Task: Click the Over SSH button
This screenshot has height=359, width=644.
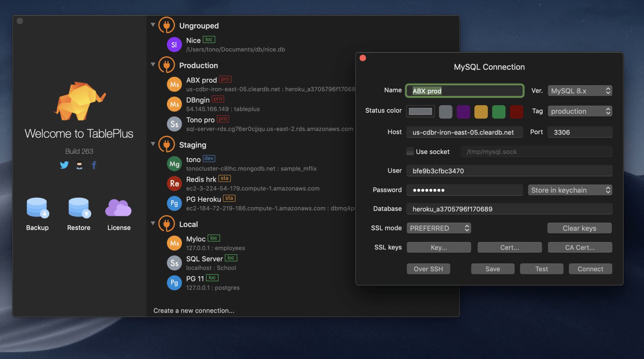Action: (x=428, y=269)
